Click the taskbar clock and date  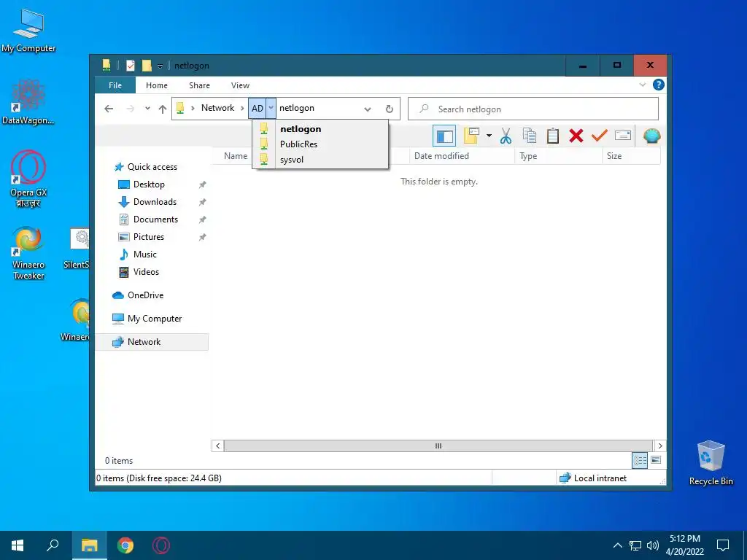click(x=684, y=545)
